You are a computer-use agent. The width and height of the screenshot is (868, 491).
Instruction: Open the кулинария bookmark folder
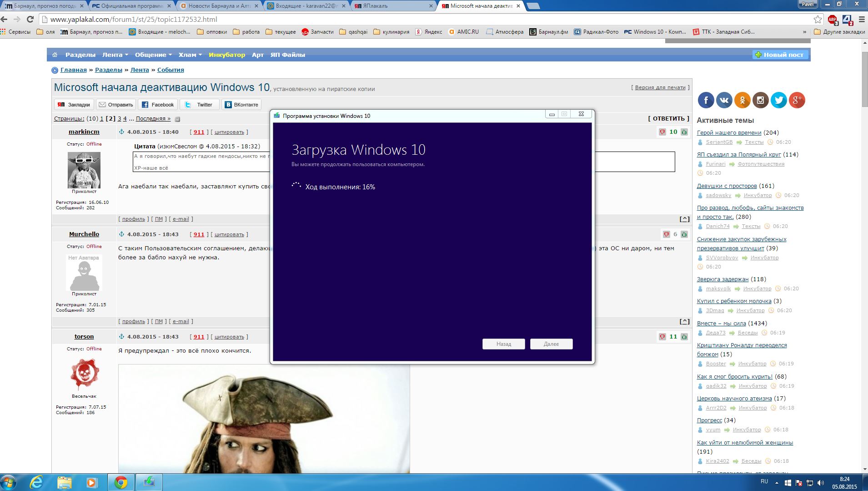391,32
